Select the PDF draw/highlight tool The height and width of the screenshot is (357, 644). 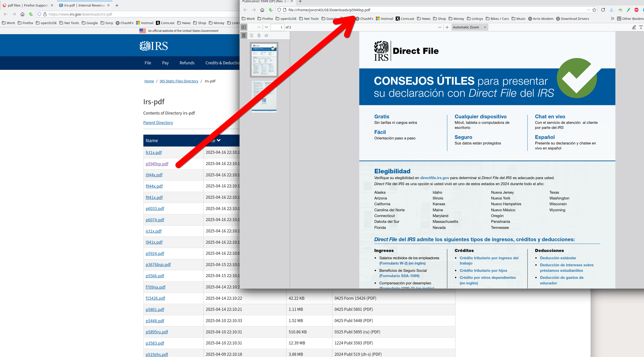[634, 27]
